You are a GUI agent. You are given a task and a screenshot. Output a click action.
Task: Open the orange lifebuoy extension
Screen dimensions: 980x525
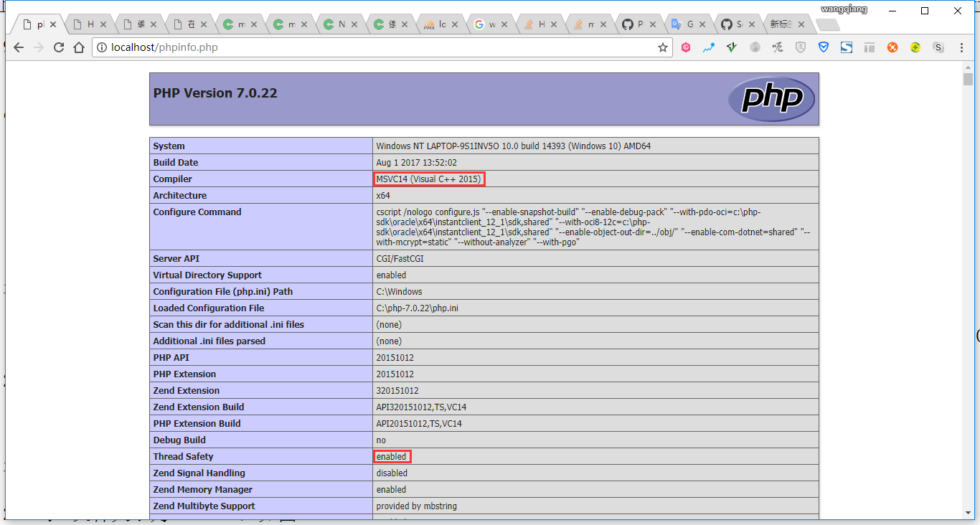tap(892, 48)
